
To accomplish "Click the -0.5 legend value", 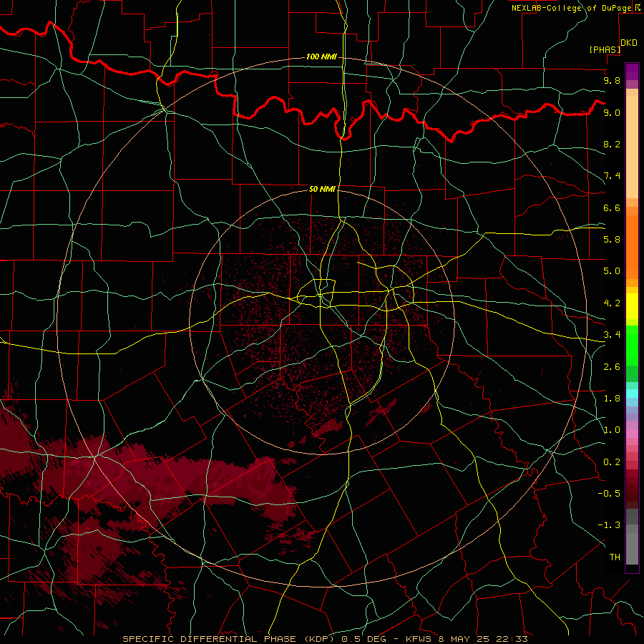I will (x=609, y=494).
